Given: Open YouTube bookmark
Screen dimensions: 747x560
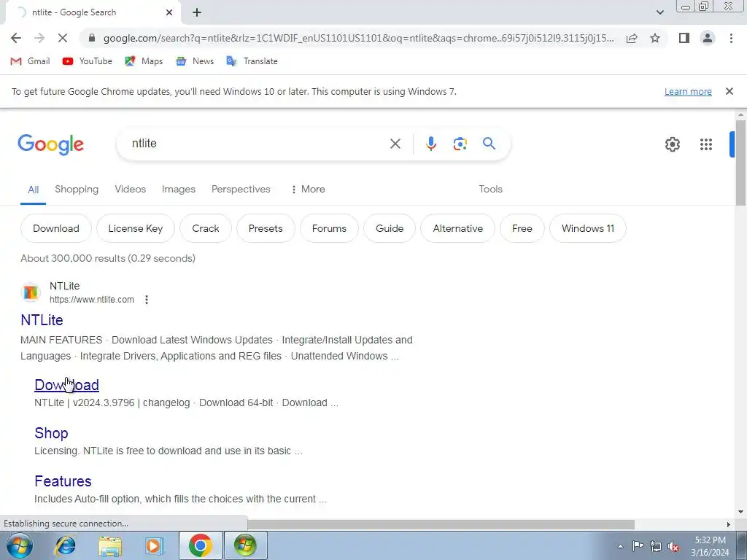Looking at the screenshot, I should 88,61.
